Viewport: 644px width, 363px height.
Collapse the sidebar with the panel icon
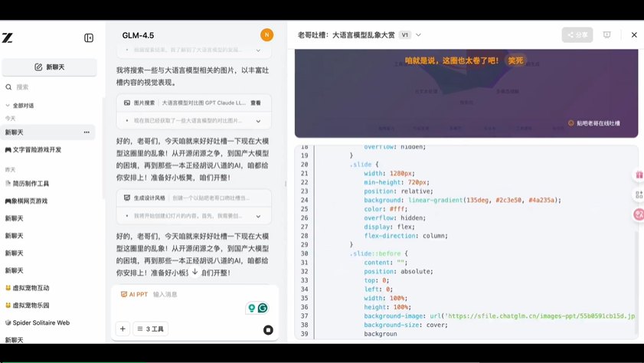point(89,38)
